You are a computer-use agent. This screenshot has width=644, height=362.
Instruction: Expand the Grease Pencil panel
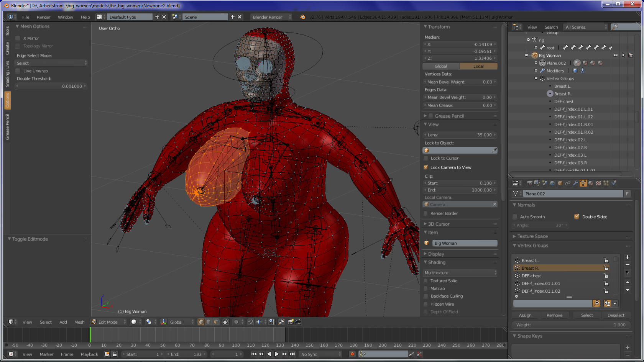(x=426, y=116)
